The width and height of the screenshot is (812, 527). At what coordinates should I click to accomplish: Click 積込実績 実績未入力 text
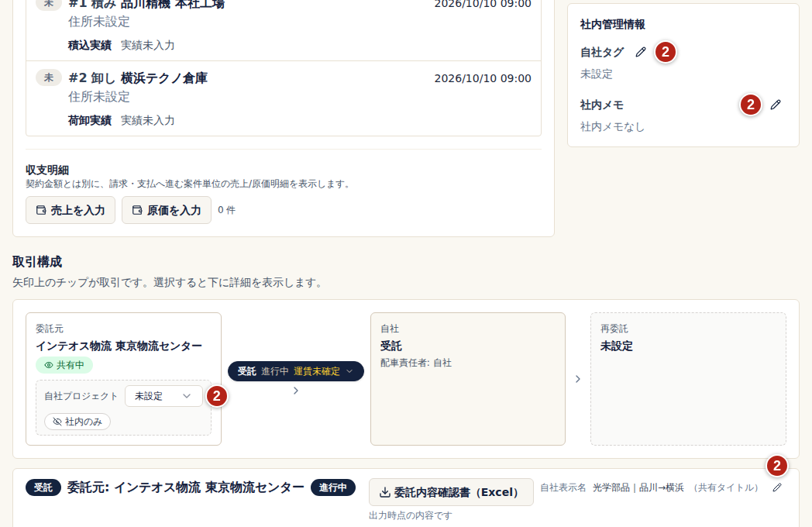click(x=121, y=46)
